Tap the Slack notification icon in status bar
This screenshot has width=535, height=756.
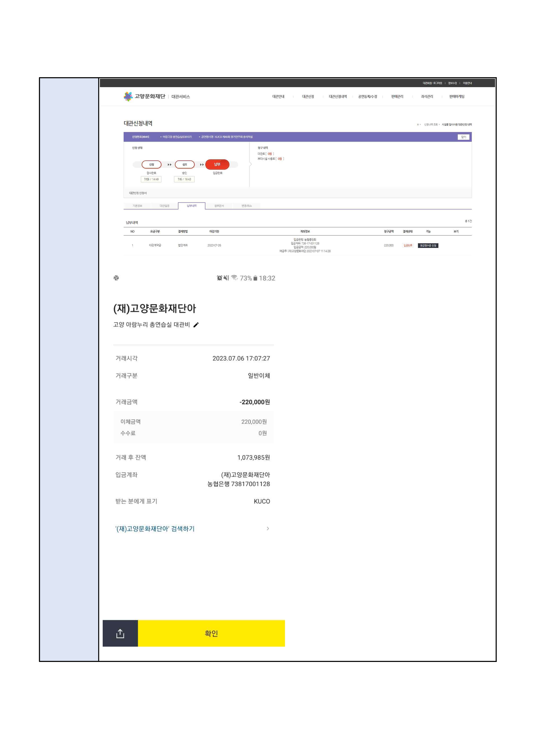pyautogui.click(x=116, y=278)
